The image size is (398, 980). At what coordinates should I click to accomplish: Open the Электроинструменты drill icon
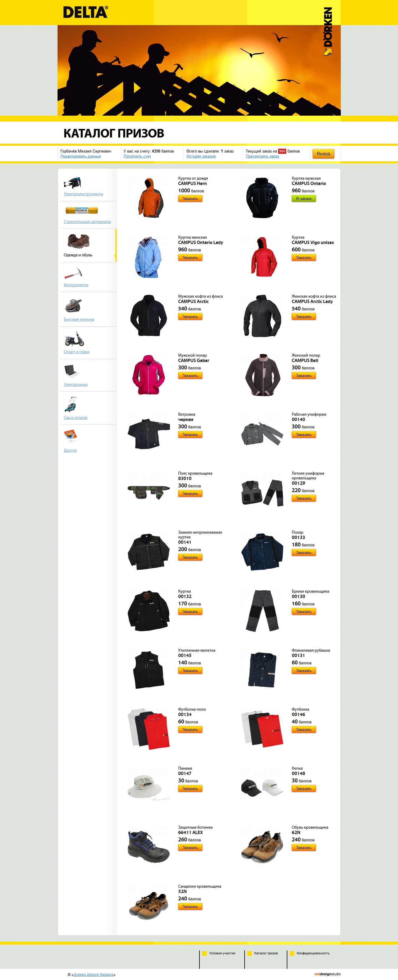[72, 183]
